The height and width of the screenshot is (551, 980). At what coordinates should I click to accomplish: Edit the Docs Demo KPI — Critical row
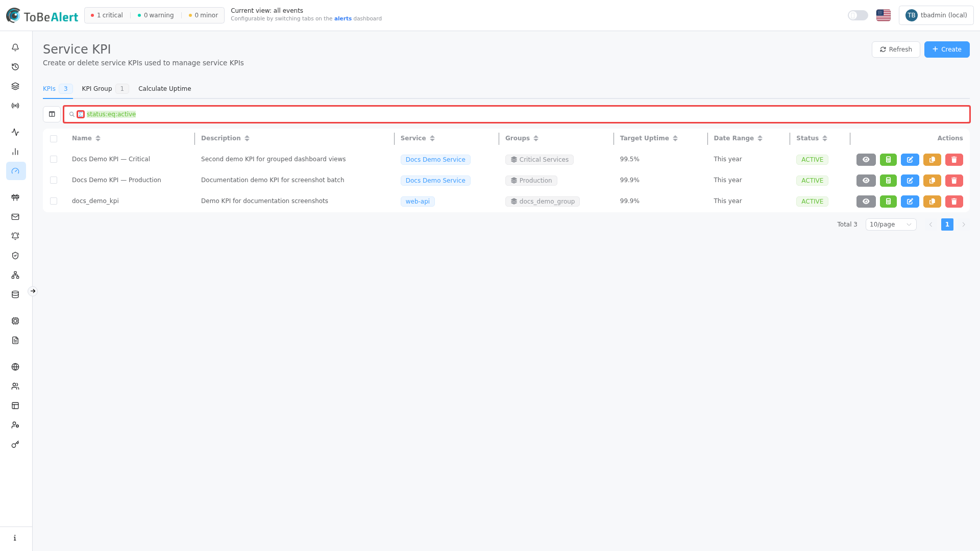point(910,160)
